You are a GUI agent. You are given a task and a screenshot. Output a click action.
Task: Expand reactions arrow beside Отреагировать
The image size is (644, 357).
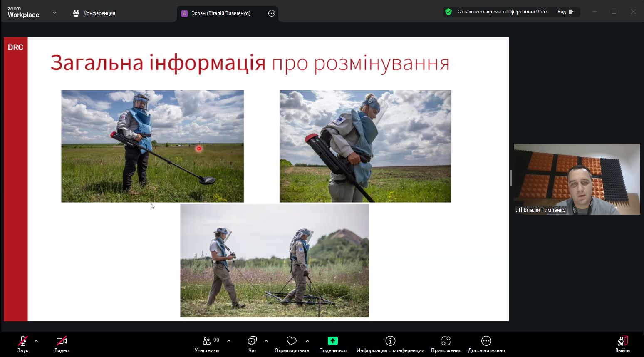pos(307,341)
